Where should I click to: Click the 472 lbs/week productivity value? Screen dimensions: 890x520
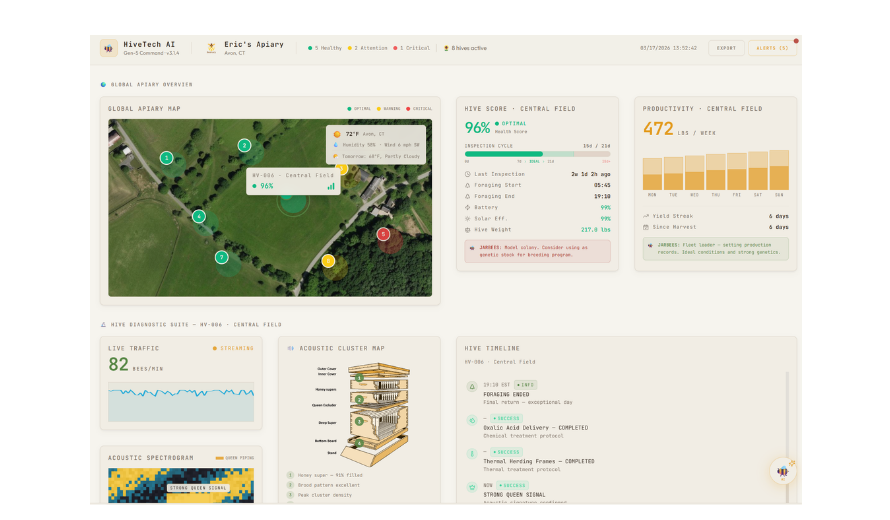coord(658,129)
